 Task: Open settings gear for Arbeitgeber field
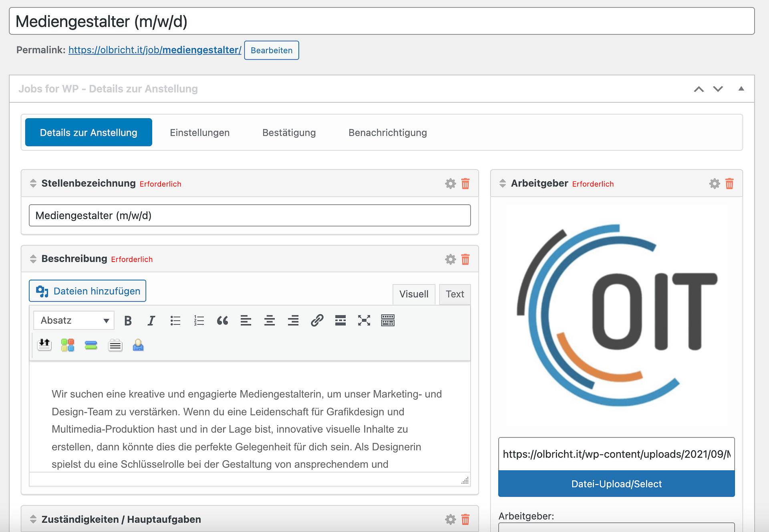tap(715, 183)
